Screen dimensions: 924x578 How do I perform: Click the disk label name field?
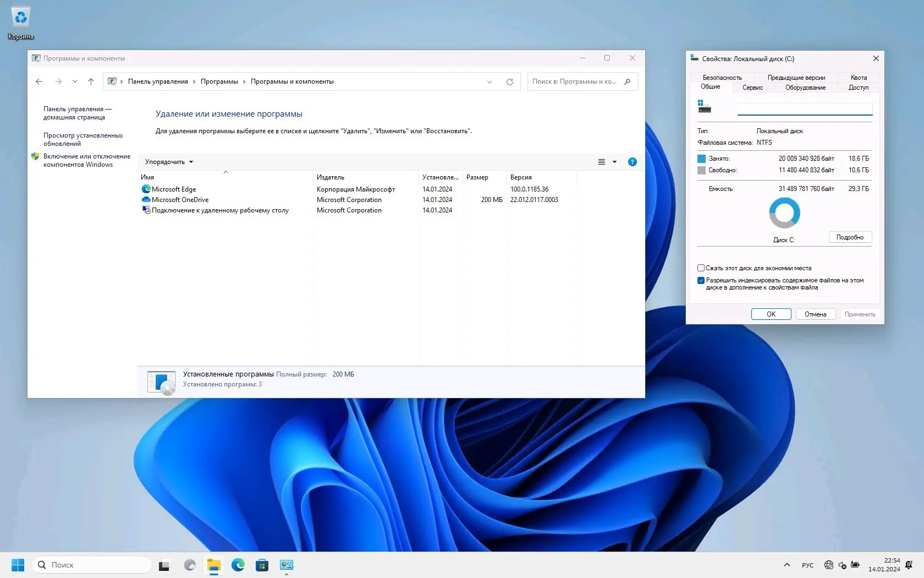point(805,109)
